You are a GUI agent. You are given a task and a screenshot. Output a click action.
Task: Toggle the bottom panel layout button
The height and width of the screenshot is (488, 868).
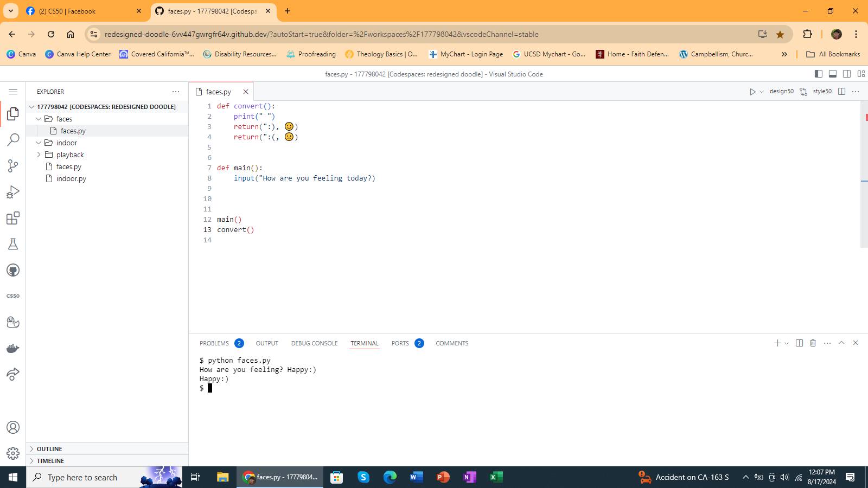833,74
